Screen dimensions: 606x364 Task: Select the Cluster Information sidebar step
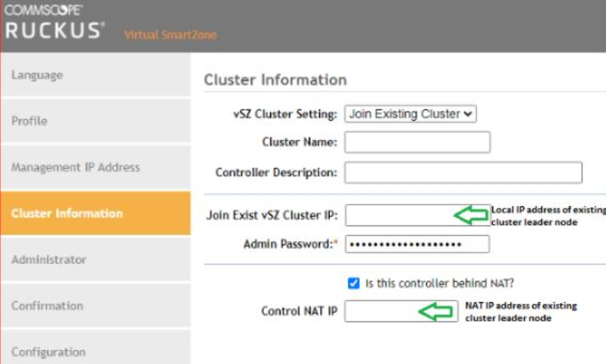(95, 213)
